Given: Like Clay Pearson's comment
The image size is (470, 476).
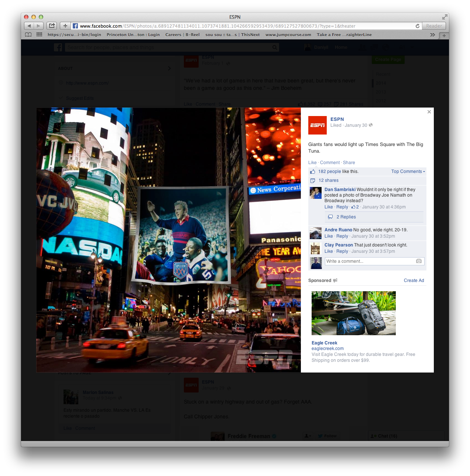Looking at the screenshot, I should pos(329,251).
